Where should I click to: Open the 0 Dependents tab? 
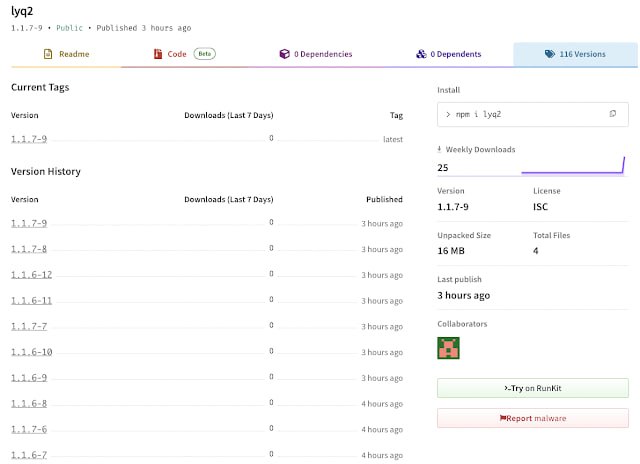pos(448,54)
